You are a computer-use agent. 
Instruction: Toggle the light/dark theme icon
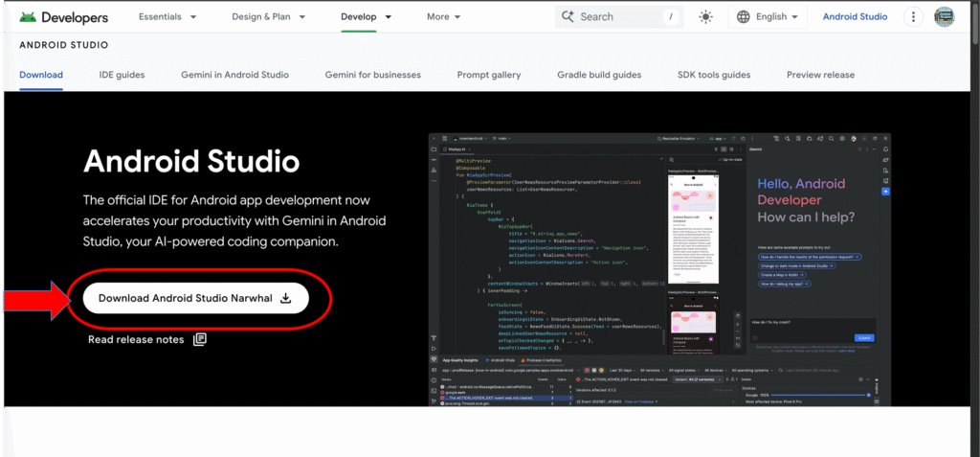click(x=706, y=16)
